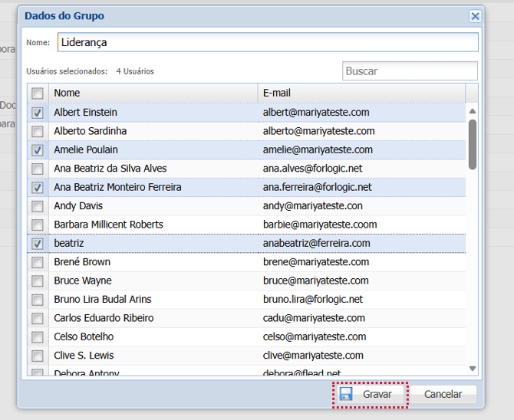This screenshot has height=420, width=514.
Task: Click the Cancelar button
Action: tap(443, 394)
